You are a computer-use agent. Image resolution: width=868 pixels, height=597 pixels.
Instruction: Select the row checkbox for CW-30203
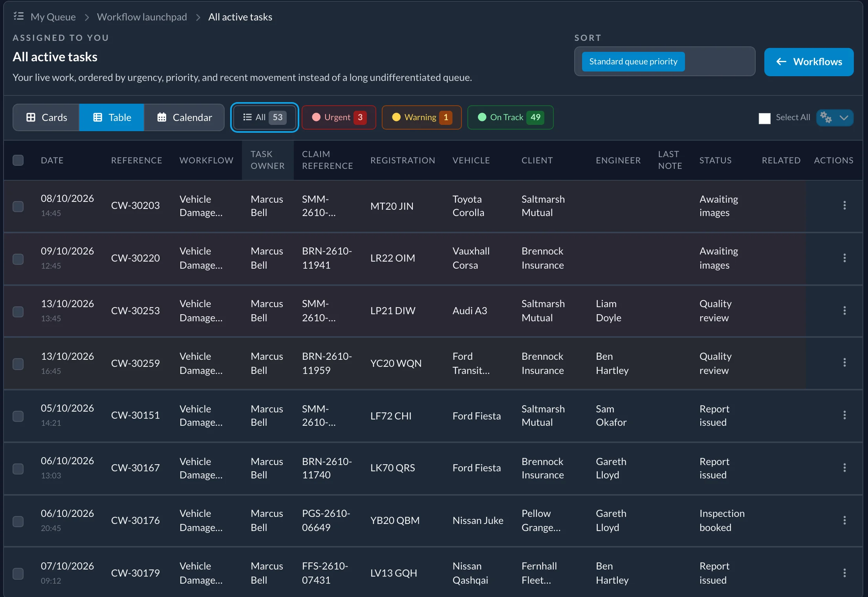[18, 206]
